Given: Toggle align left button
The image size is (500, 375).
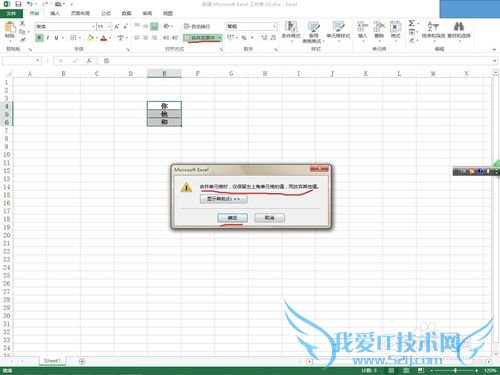Looking at the screenshot, I should (137, 38).
